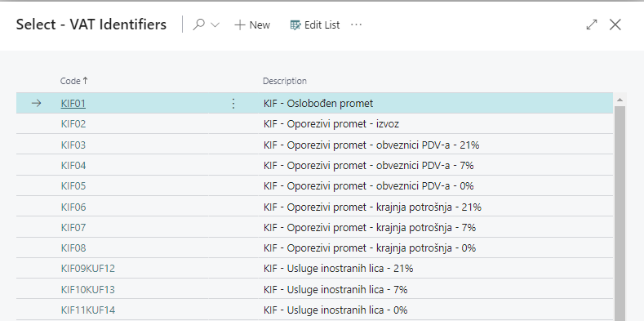
Task: Click the vertical scrollbar thumb
Action: tap(620, 213)
